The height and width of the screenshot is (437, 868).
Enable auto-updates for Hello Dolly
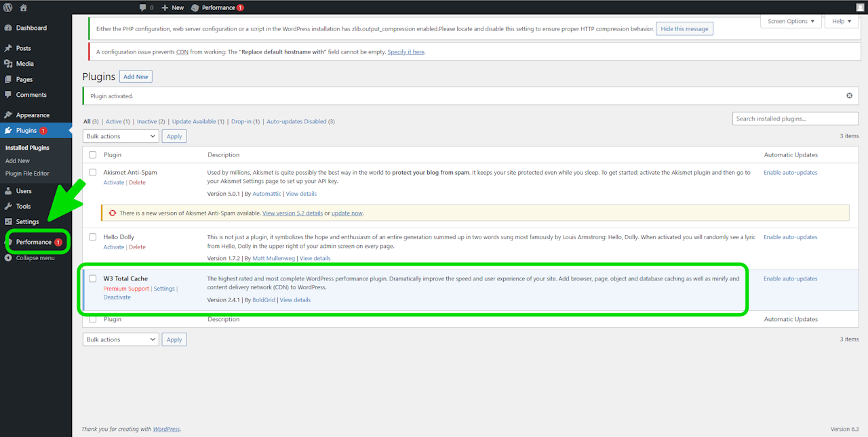790,237
